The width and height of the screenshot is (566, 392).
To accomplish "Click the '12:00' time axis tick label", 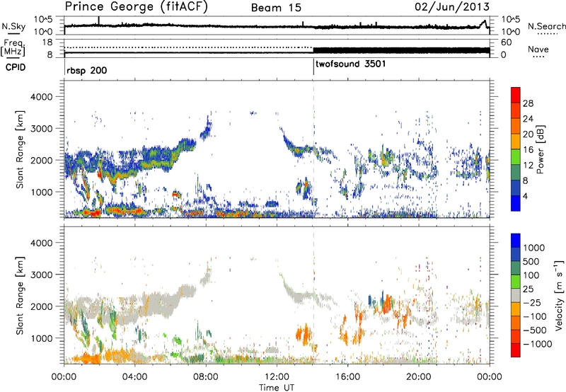I will pyautogui.click(x=277, y=376).
